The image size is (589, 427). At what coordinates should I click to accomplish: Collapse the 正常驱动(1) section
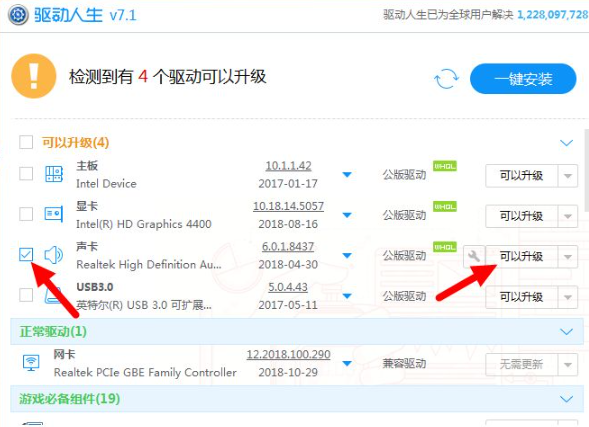tap(566, 331)
